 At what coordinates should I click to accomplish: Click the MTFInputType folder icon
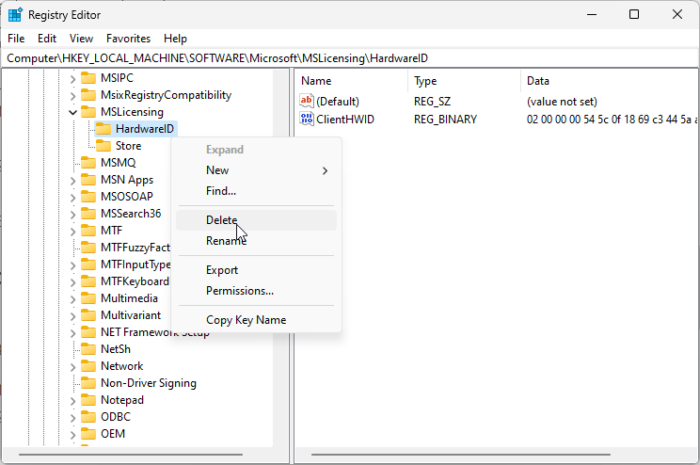[88, 265]
